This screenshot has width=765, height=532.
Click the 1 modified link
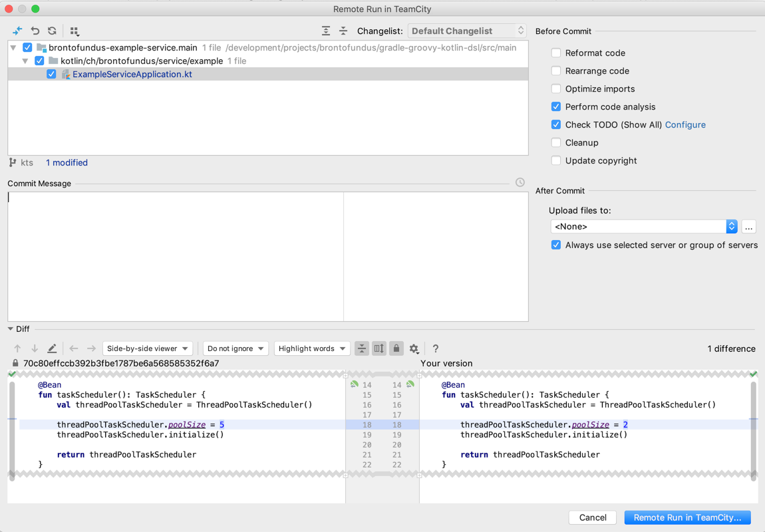(x=67, y=162)
